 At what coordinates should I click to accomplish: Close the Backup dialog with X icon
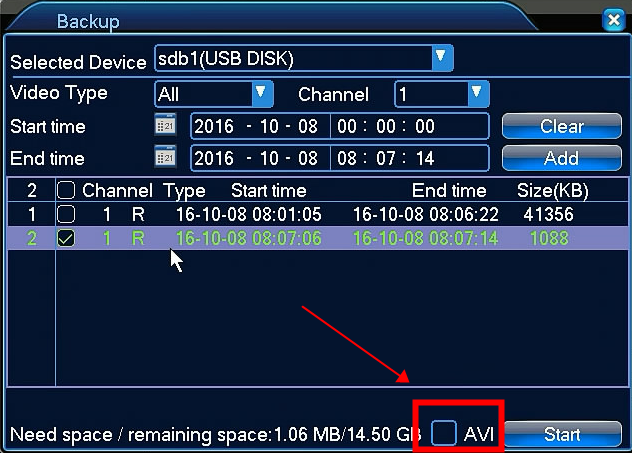click(x=613, y=19)
